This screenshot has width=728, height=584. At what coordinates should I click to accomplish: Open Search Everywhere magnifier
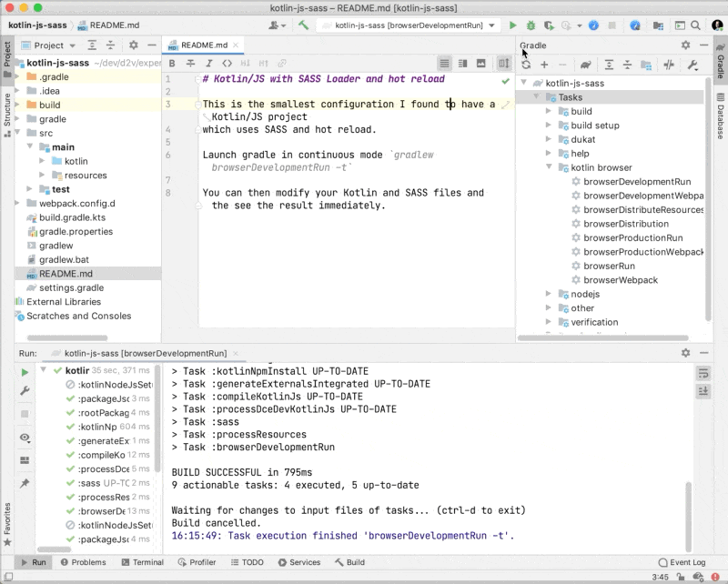tap(695, 25)
